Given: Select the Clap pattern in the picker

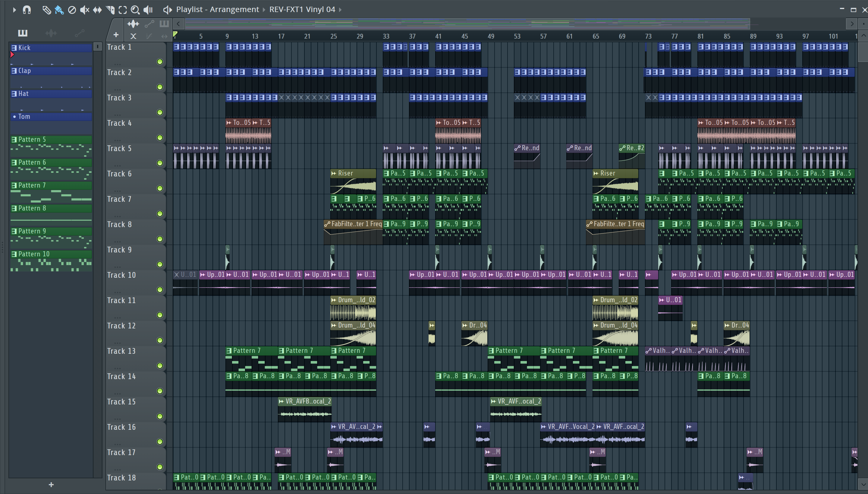Looking at the screenshot, I should click(x=51, y=77).
